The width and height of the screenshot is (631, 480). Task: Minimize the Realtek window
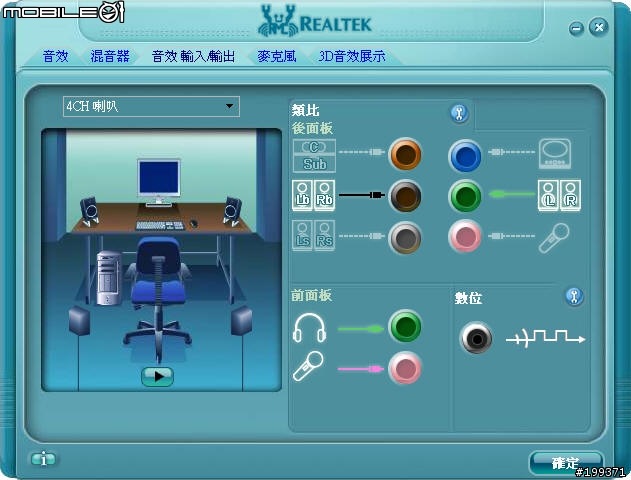576,29
